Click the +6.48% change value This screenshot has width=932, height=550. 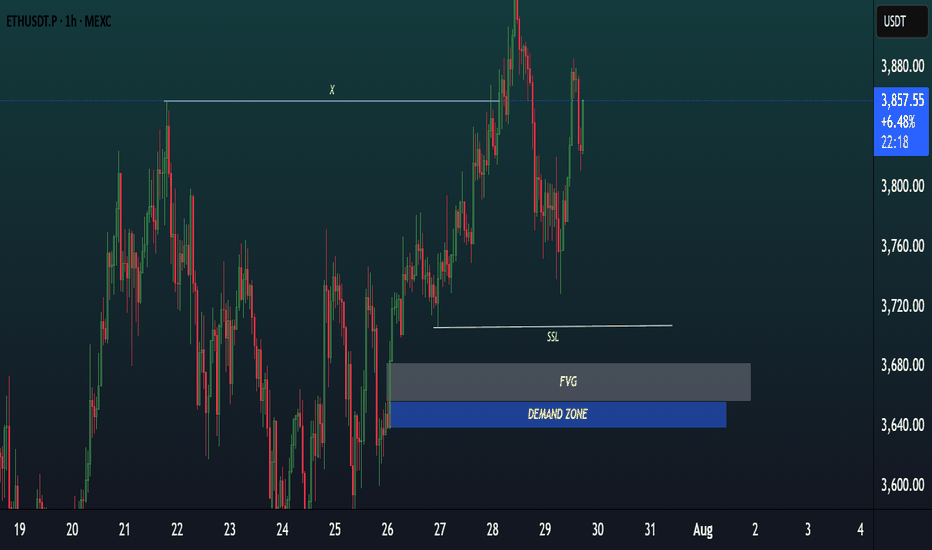(898, 122)
